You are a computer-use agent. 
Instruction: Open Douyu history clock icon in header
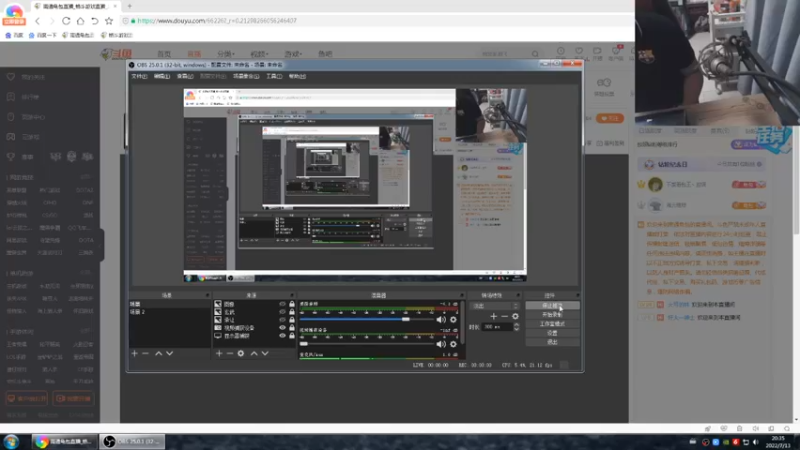coord(561,51)
